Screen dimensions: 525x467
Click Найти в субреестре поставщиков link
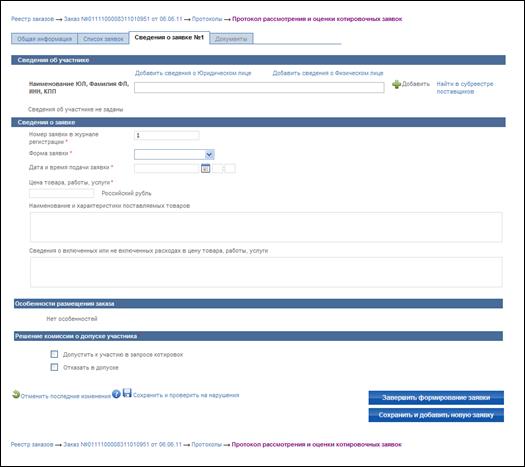465,88
